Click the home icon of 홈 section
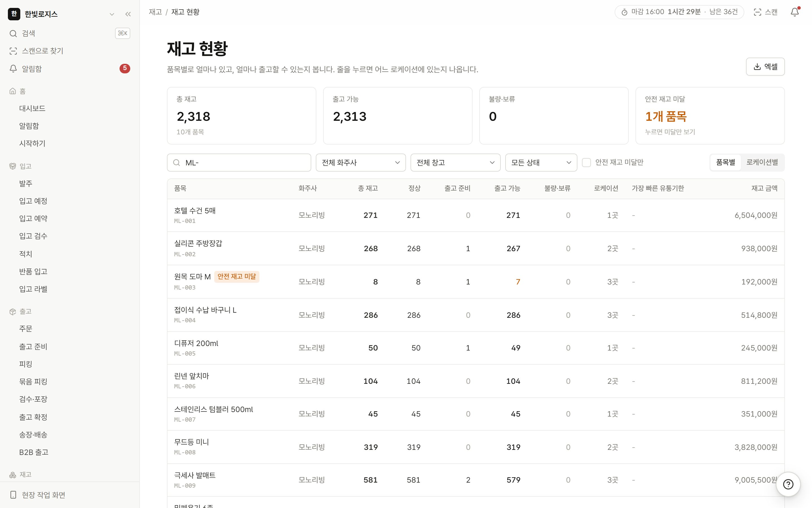The image size is (812, 508). (13, 91)
